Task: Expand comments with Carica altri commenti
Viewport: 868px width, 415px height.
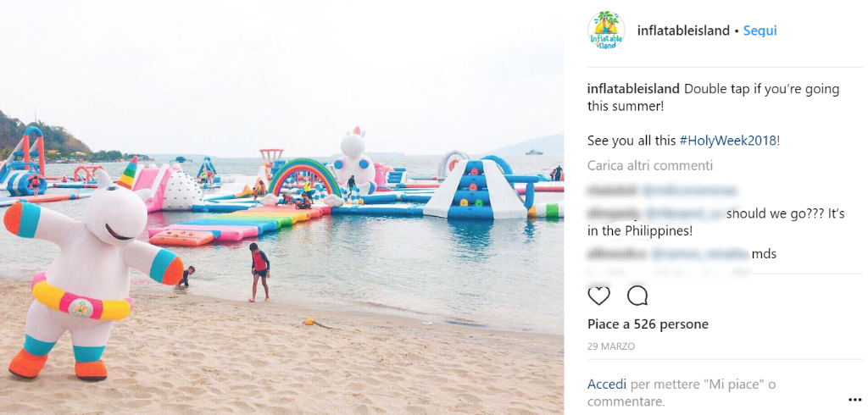Action: [650, 165]
